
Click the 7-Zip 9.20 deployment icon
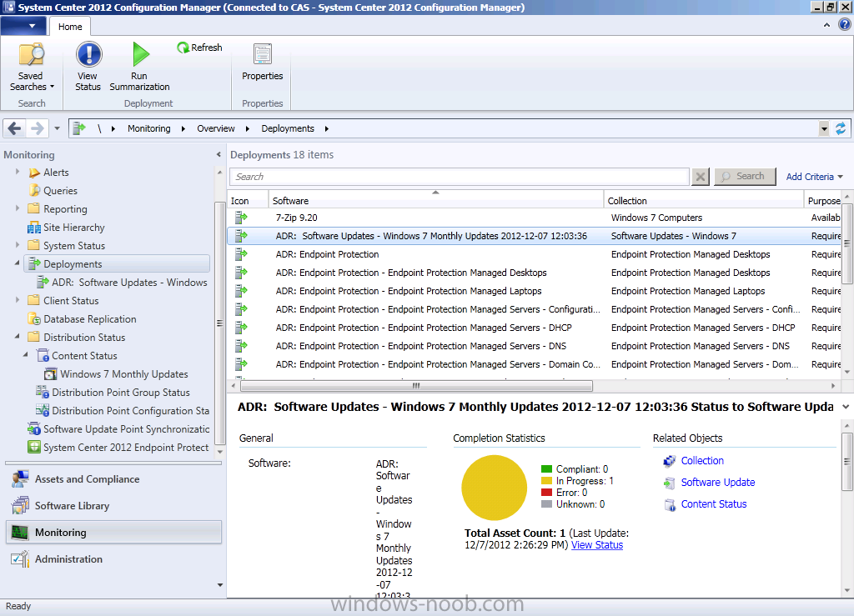[x=241, y=218]
